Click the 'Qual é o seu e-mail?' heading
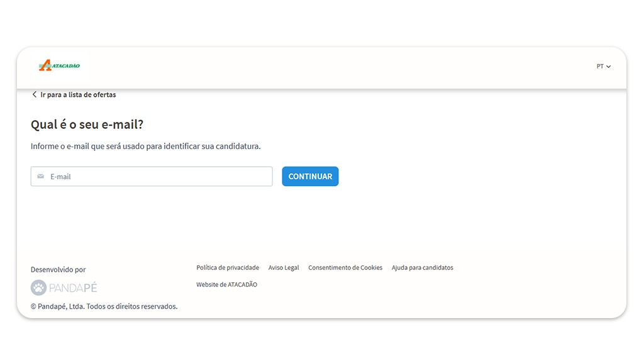Viewport: 644px width, 337px height. 87,124
